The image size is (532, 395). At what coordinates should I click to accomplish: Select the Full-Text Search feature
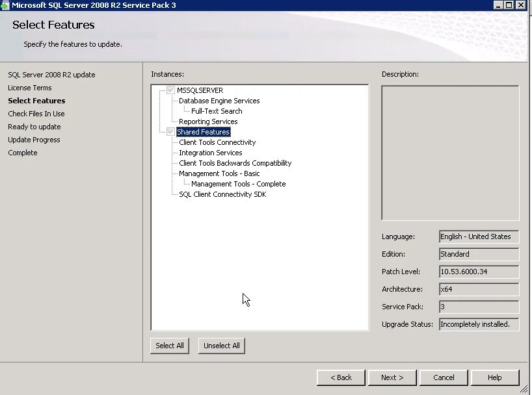[217, 111]
